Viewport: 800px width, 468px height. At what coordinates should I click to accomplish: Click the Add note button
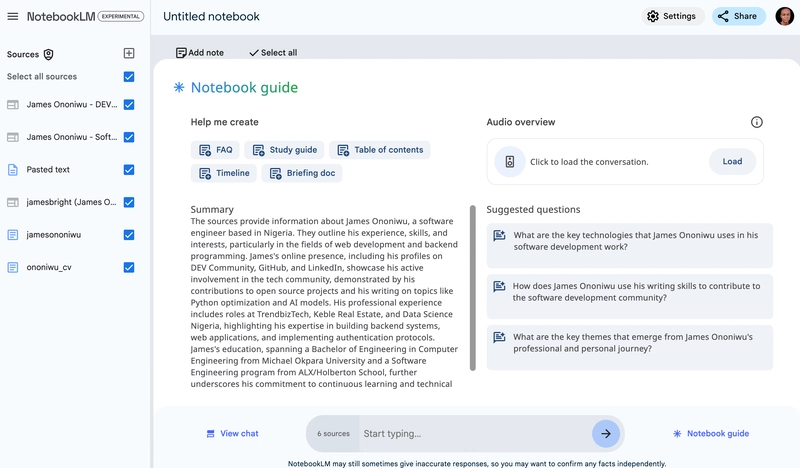click(x=200, y=53)
